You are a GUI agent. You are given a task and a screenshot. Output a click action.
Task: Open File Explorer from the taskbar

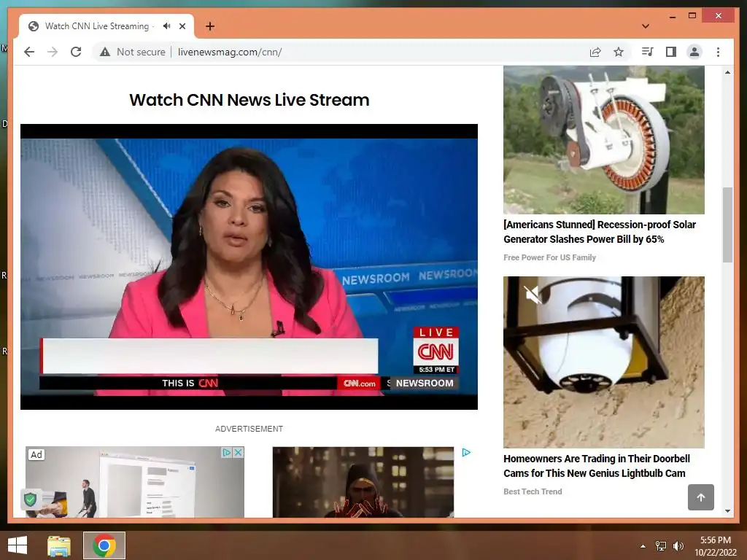[x=59, y=545]
